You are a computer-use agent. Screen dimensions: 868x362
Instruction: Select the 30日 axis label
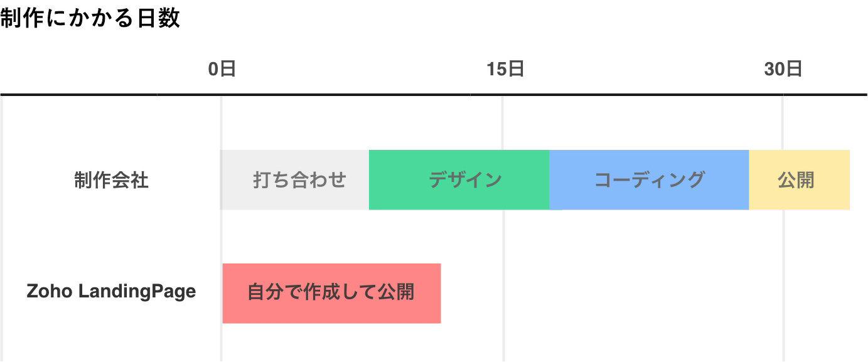click(783, 69)
